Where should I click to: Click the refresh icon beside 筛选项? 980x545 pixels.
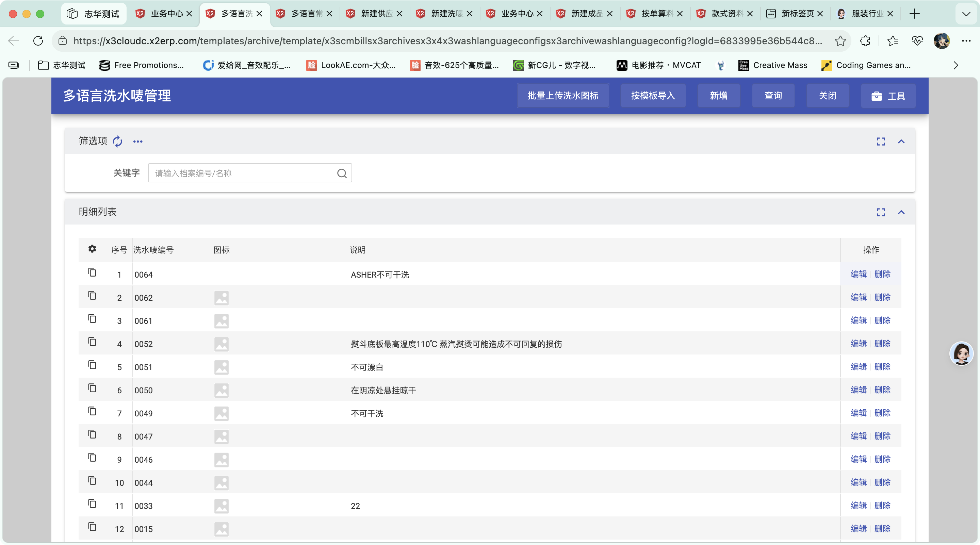pyautogui.click(x=117, y=141)
